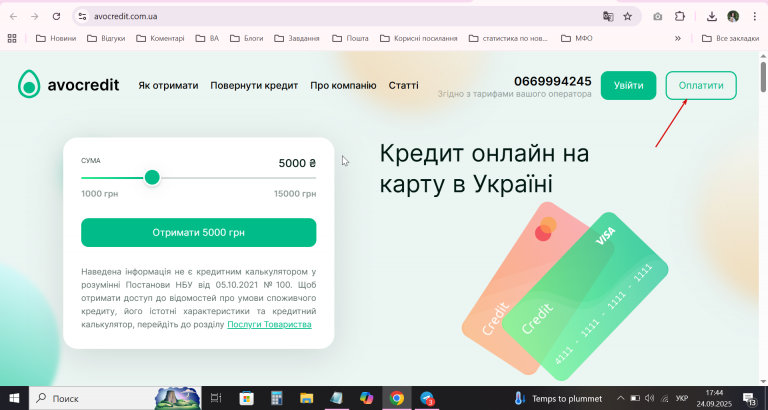Open the Новини bookmark folder
Screen dimensions: 768x410
[x=56, y=38]
